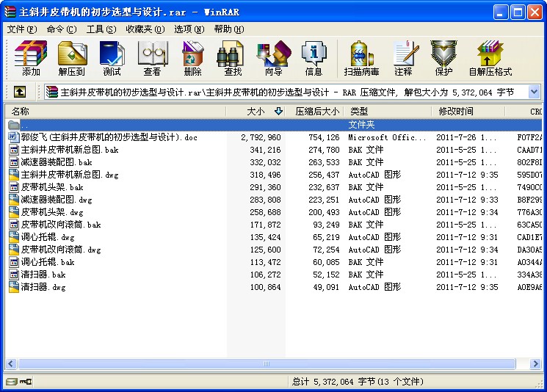
Task: Click the icon of 减速器装配图.bak
Action: [x=14, y=162]
